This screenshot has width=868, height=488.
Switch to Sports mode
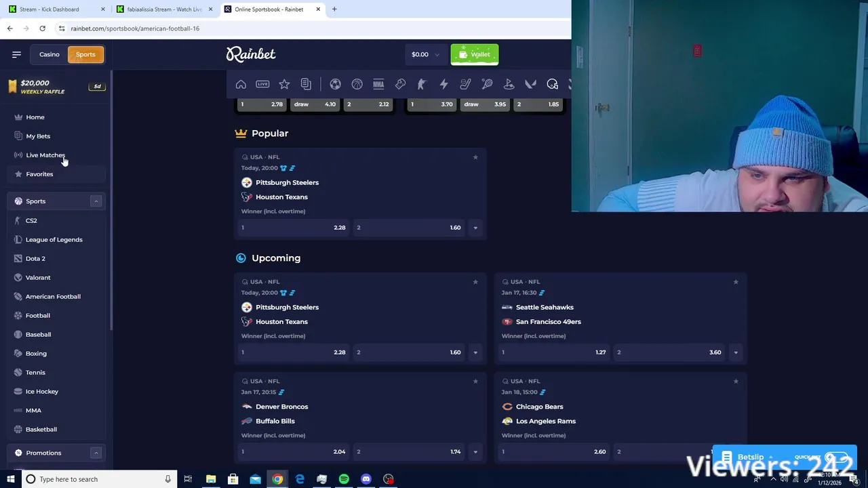click(85, 54)
